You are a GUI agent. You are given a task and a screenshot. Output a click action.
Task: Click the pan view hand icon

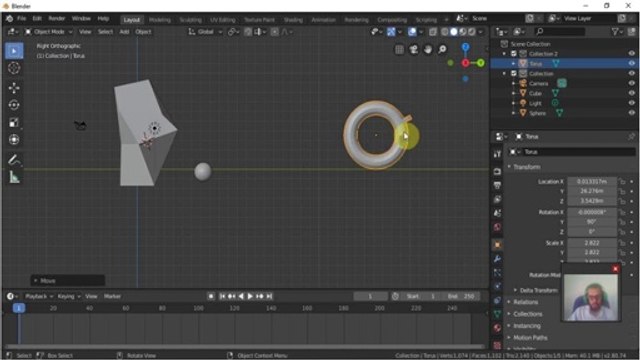428,49
